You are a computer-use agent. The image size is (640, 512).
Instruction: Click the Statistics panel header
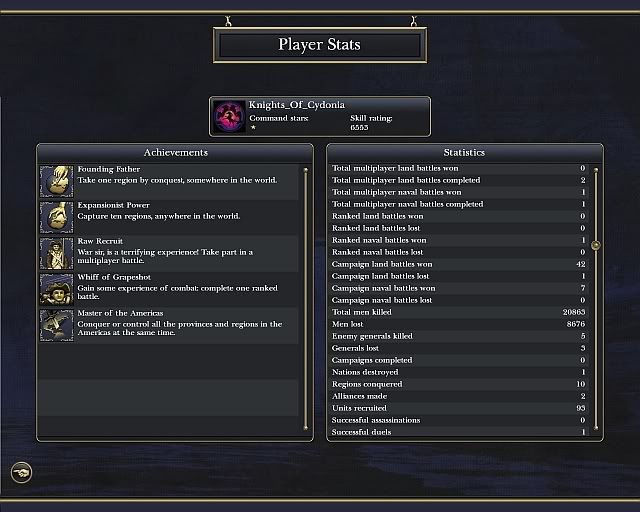click(464, 152)
